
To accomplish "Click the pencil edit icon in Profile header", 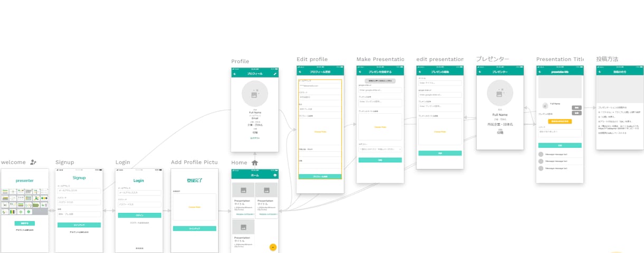I will pos(275,74).
